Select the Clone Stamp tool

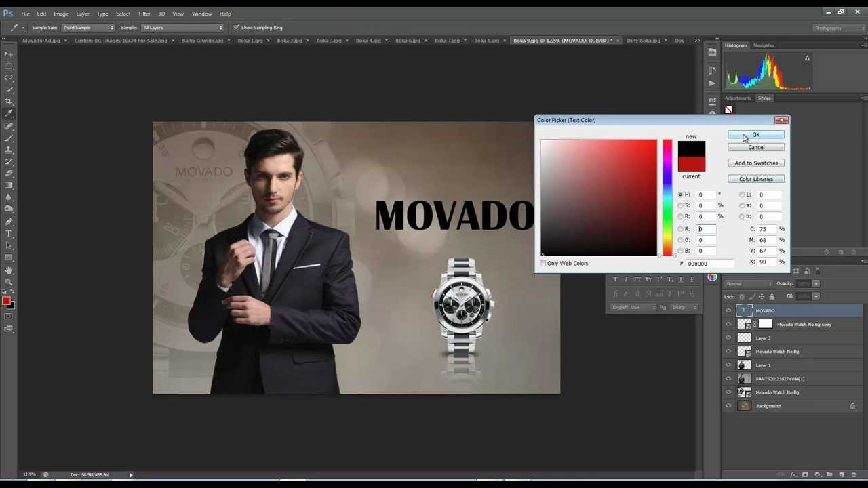(9, 149)
